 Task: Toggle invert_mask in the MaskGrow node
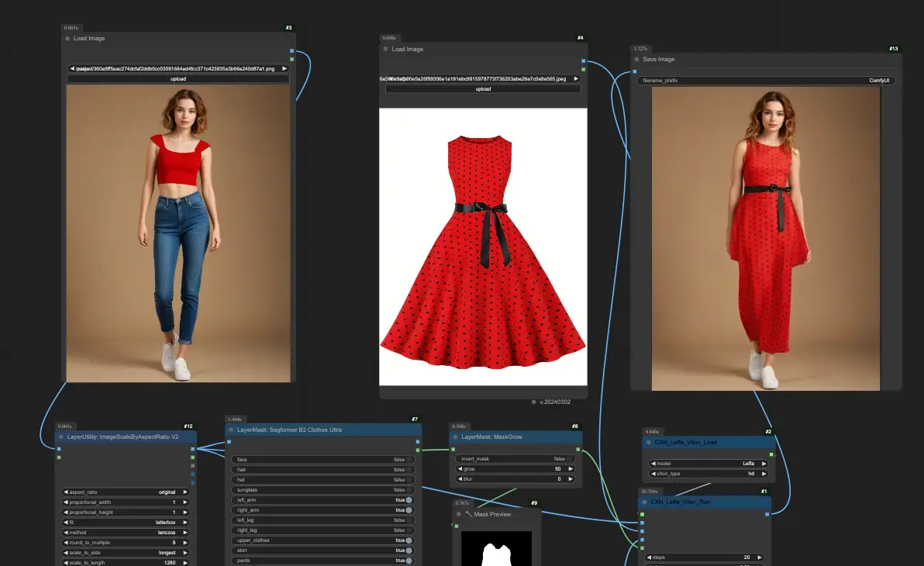click(x=514, y=458)
